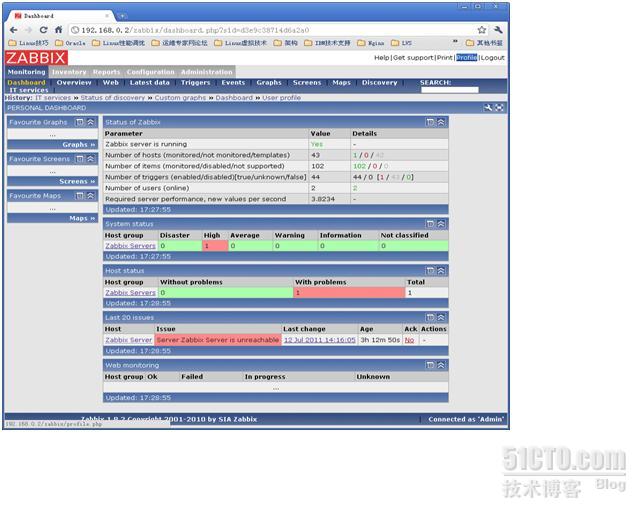
Task: Open the Events submenu item
Action: (x=233, y=82)
